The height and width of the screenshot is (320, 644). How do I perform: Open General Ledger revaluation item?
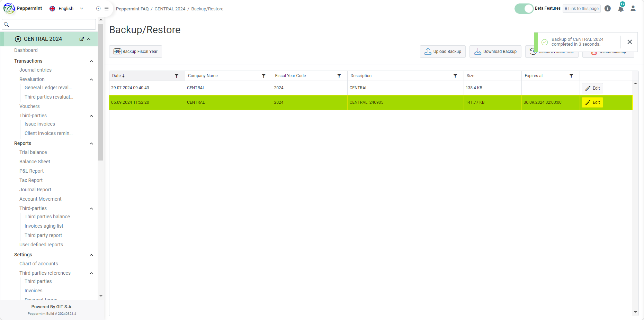[x=48, y=88]
